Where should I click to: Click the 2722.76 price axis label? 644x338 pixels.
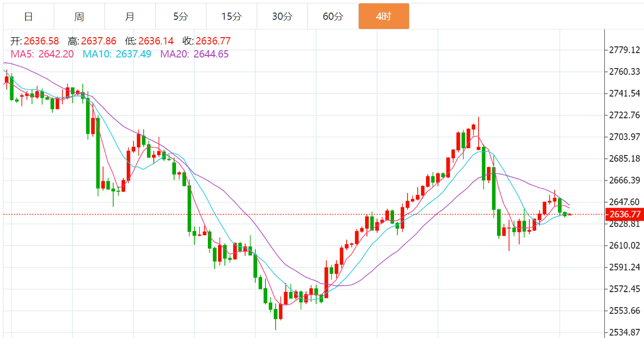625,115
